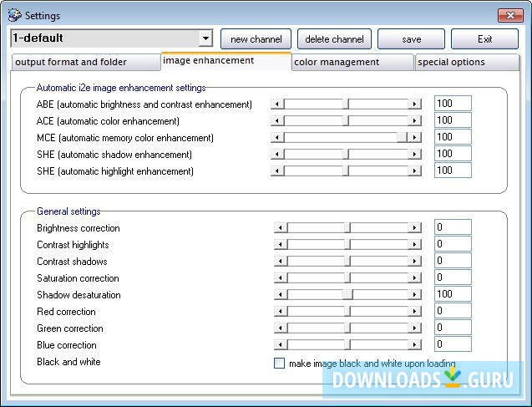Click the MCE slider thumb

click(x=402, y=137)
